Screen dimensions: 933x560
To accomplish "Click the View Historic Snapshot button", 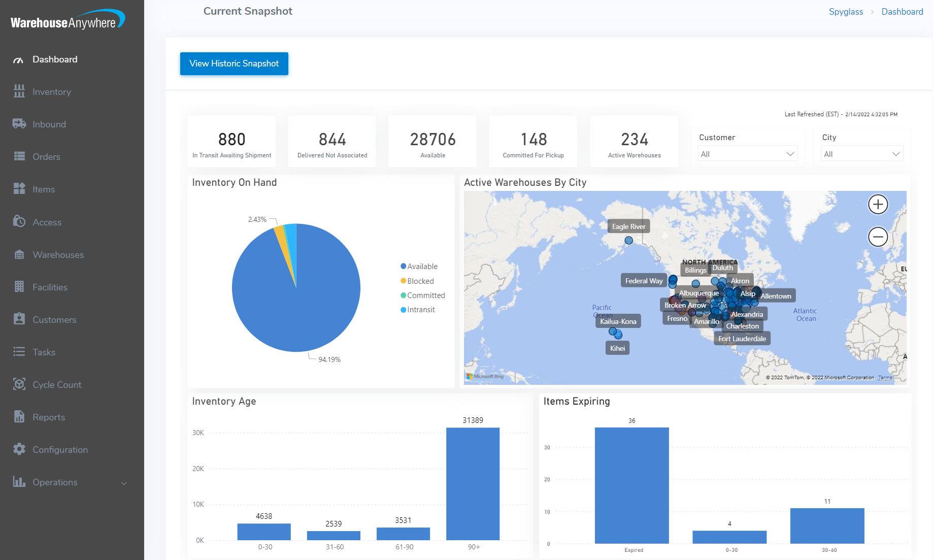I will (x=234, y=63).
